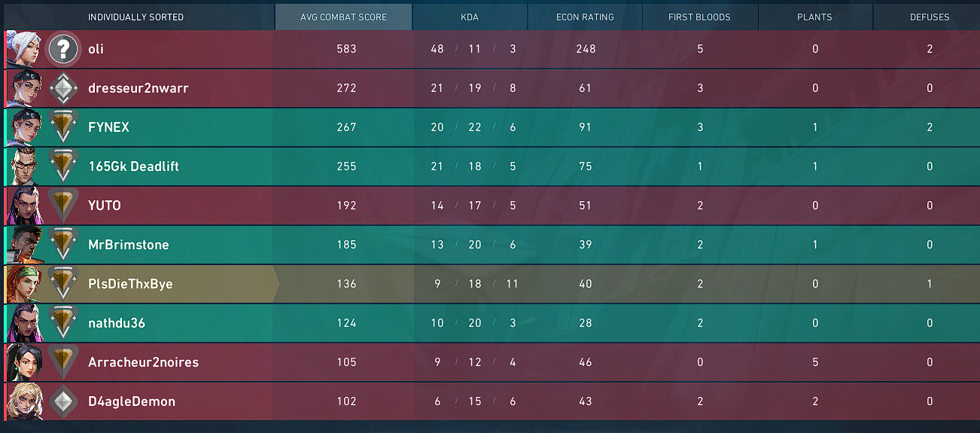Sort by Plants column header
This screenshot has width=980, height=433.
coord(814,17)
